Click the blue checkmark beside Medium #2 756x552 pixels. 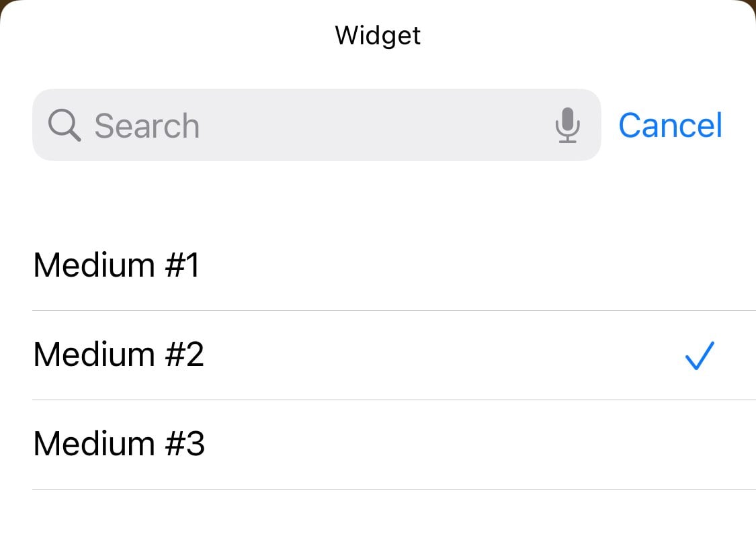(700, 356)
